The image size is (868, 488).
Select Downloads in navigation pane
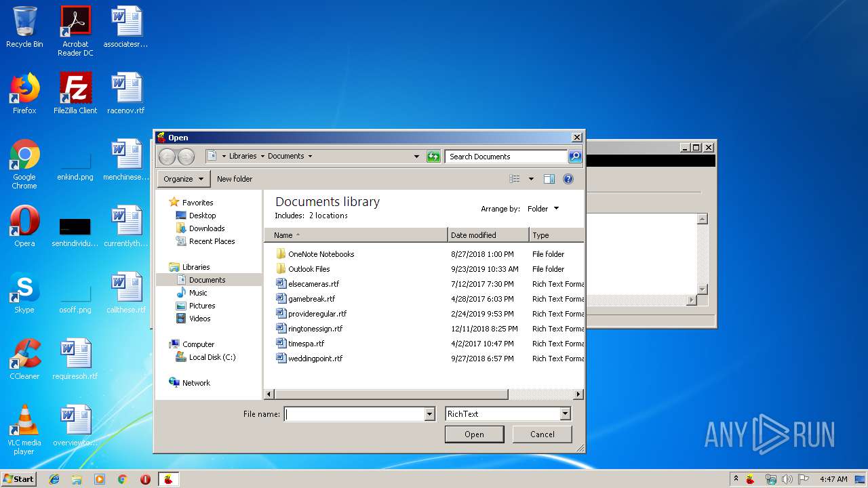click(x=207, y=228)
